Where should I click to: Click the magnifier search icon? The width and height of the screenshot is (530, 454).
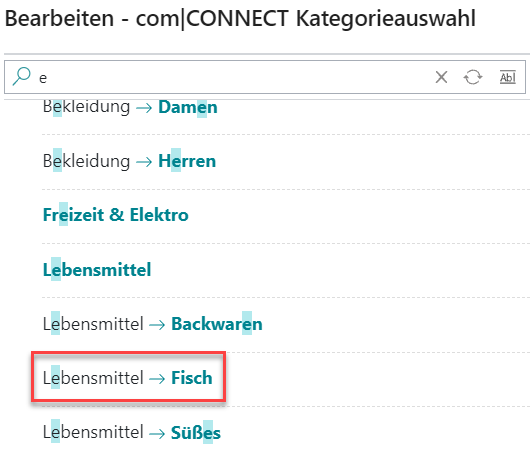tap(22, 76)
